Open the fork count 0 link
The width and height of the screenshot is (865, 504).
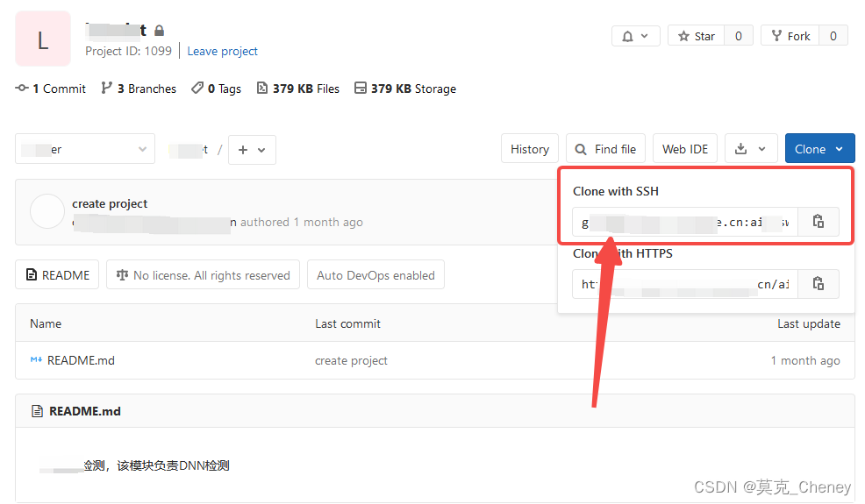(833, 37)
